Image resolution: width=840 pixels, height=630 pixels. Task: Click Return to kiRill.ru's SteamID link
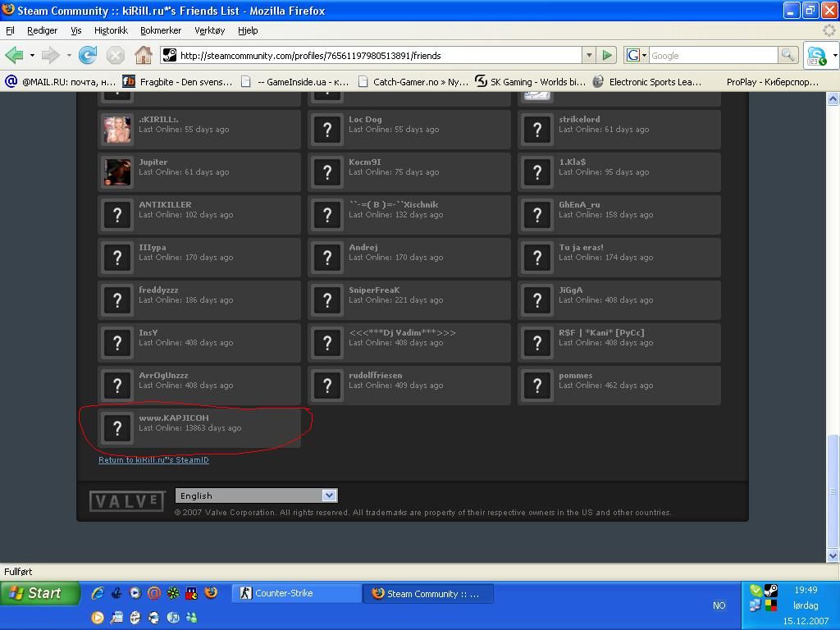[x=153, y=459]
